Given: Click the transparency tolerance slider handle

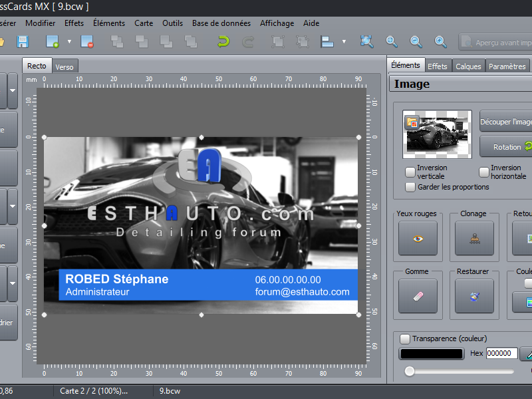Looking at the screenshot, I should pos(410,371).
